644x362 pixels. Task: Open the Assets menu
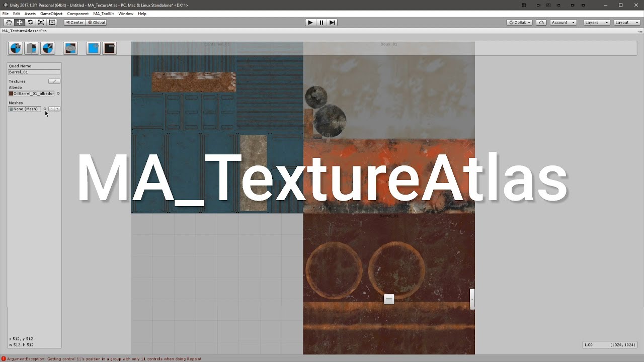[x=30, y=14]
